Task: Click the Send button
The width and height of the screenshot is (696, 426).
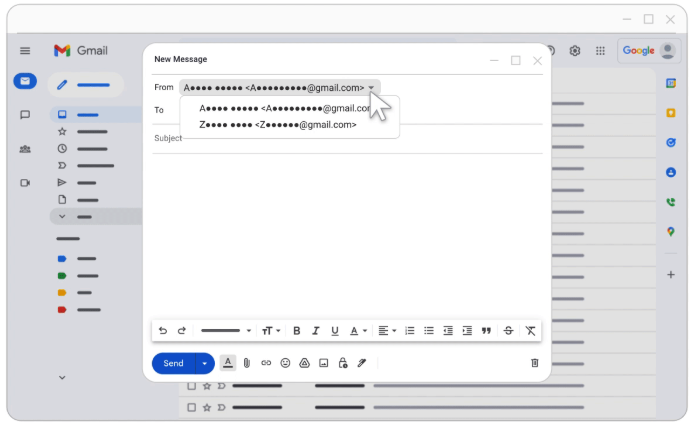Action: pyautogui.click(x=173, y=363)
